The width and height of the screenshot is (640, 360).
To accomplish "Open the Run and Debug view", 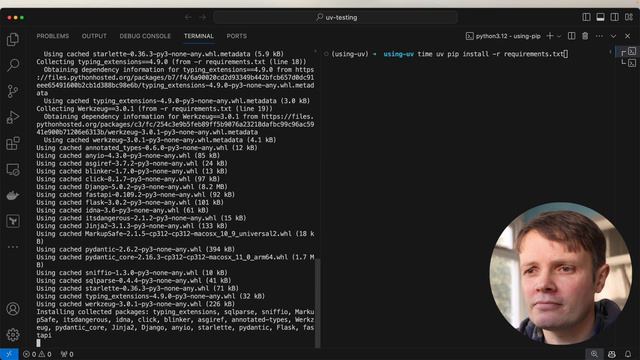I will 13,117.
